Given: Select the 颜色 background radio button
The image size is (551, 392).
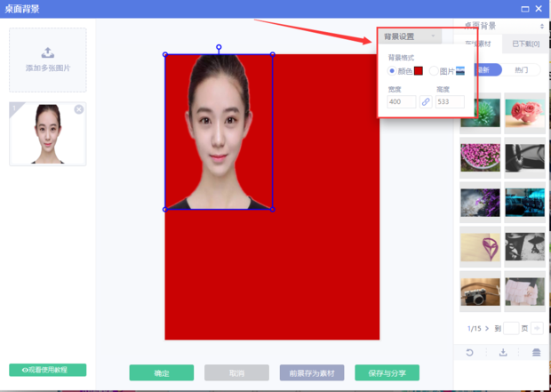Looking at the screenshot, I should point(392,71).
